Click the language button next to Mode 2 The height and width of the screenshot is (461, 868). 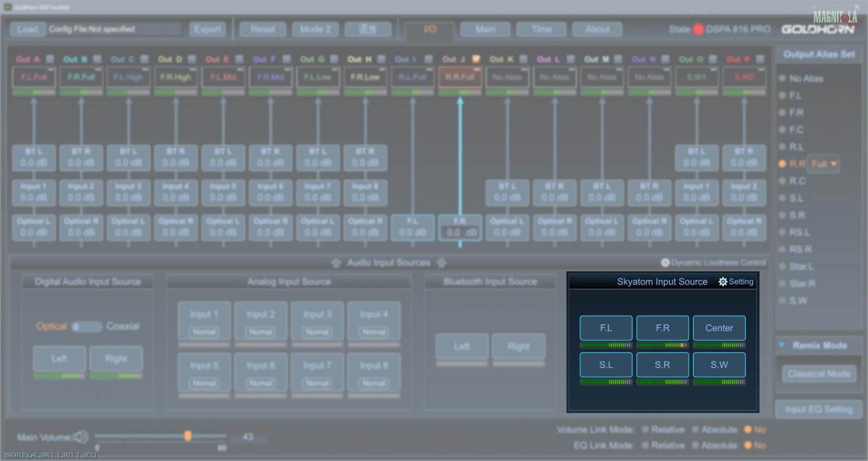coord(368,29)
